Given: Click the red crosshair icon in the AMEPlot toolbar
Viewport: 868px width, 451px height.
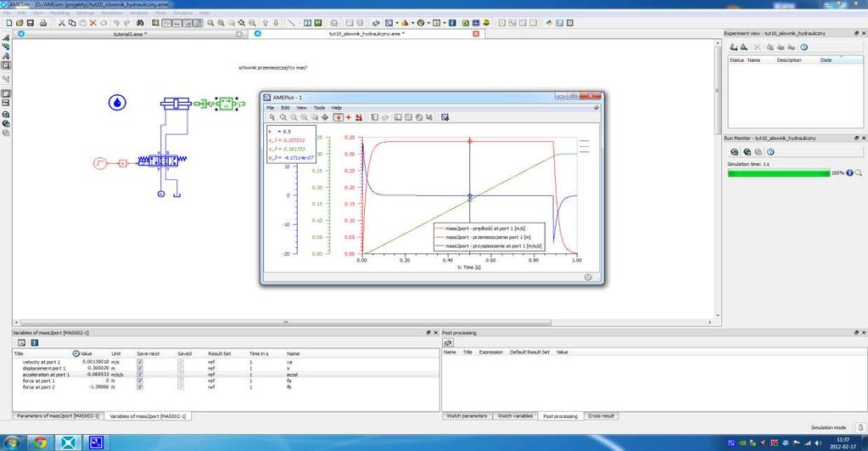Looking at the screenshot, I should (x=348, y=117).
